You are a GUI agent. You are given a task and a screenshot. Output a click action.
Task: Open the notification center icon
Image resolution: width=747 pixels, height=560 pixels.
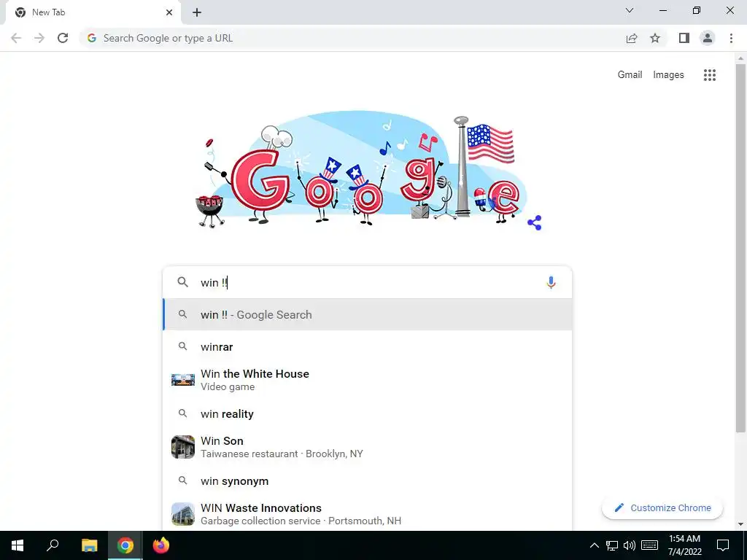point(723,545)
